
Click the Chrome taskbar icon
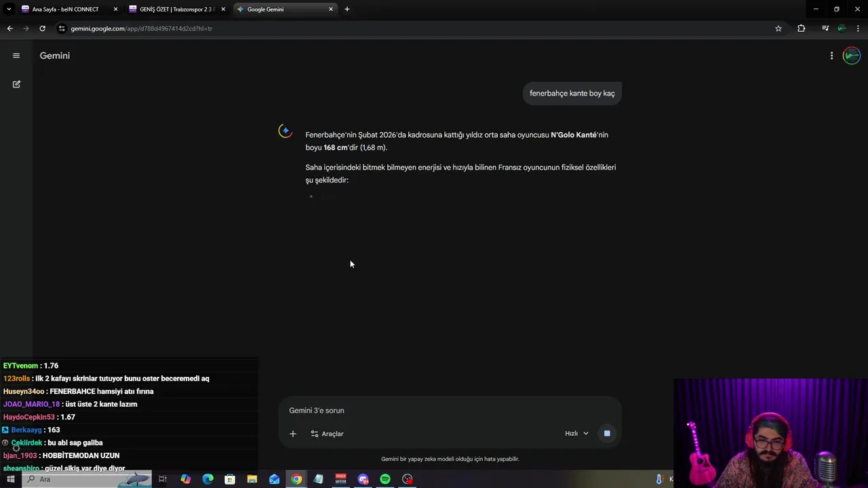(x=296, y=479)
